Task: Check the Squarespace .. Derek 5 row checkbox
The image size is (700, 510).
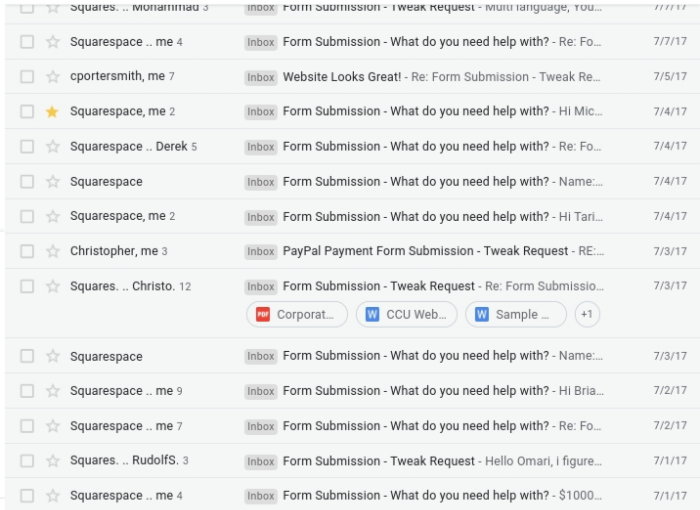Action: pos(27,146)
